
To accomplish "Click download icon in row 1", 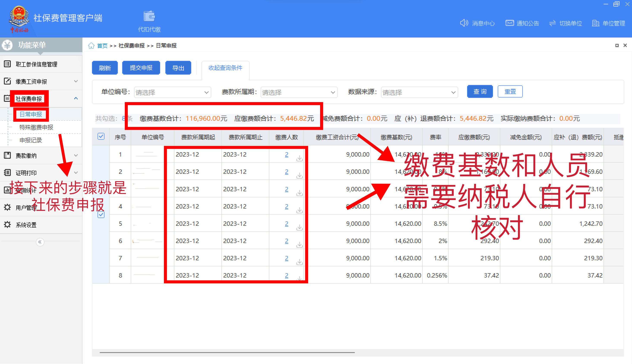I will point(299,158).
